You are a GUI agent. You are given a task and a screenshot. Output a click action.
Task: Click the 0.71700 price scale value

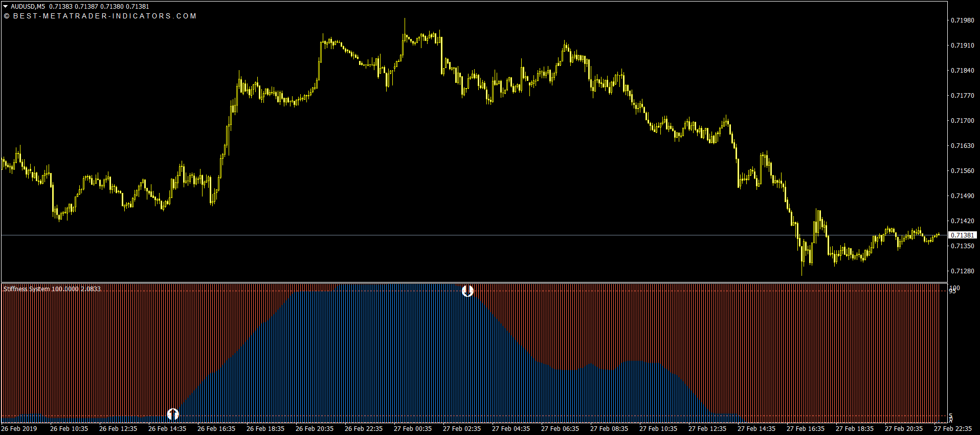pyautogui.click(x=962, y=121)
